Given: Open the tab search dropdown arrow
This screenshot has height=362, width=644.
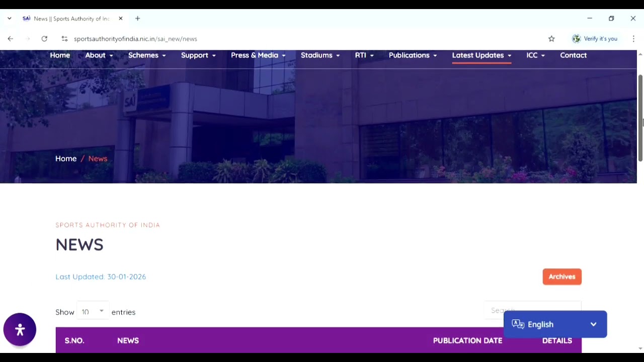Looking at the screenshot, I should click(x=9, y=19).
